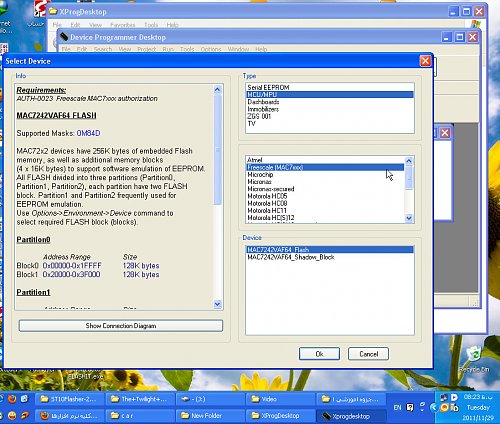
Task: Close the inner child window behind dialog
Action: pyautogui.click(x=445, y=133)
